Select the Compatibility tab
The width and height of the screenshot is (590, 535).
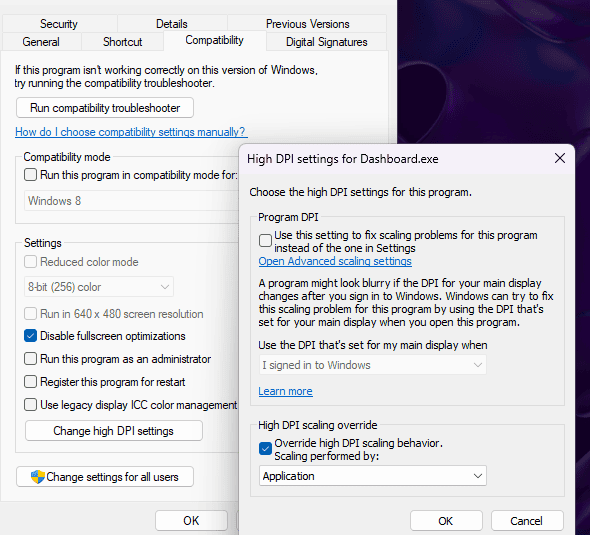[214, 40]
